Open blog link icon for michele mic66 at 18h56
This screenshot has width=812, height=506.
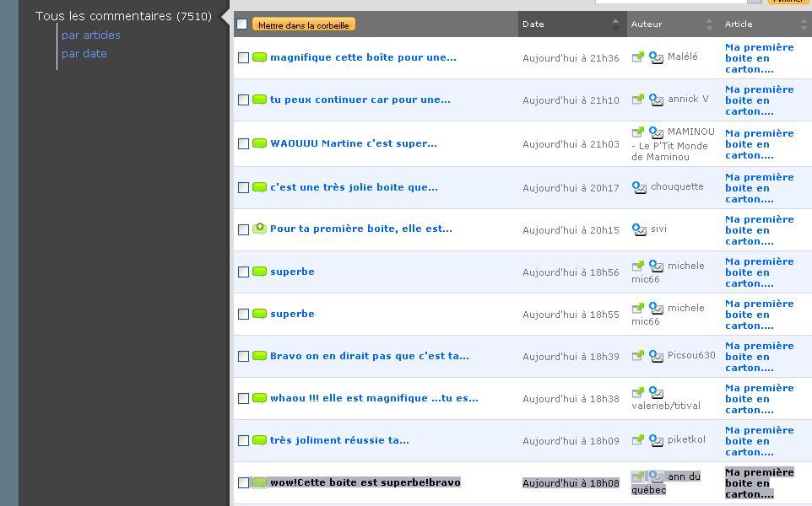638,266
